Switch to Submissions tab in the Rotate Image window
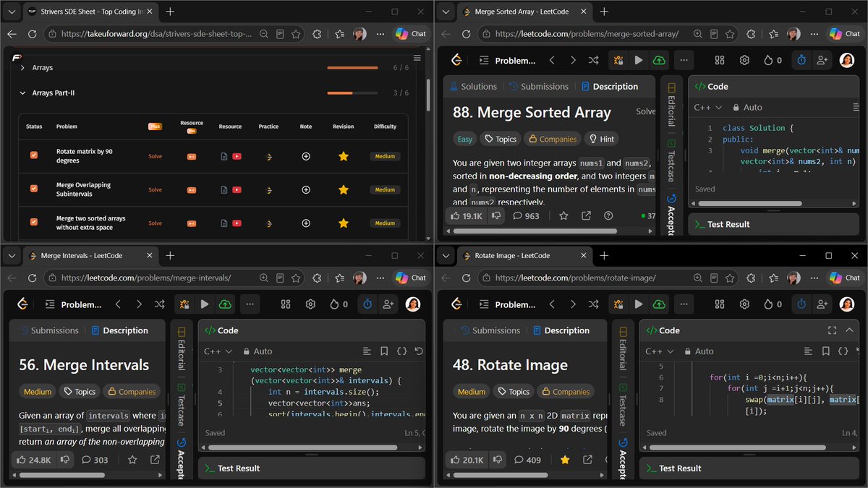Screen dimensions: 868x488 490,330
